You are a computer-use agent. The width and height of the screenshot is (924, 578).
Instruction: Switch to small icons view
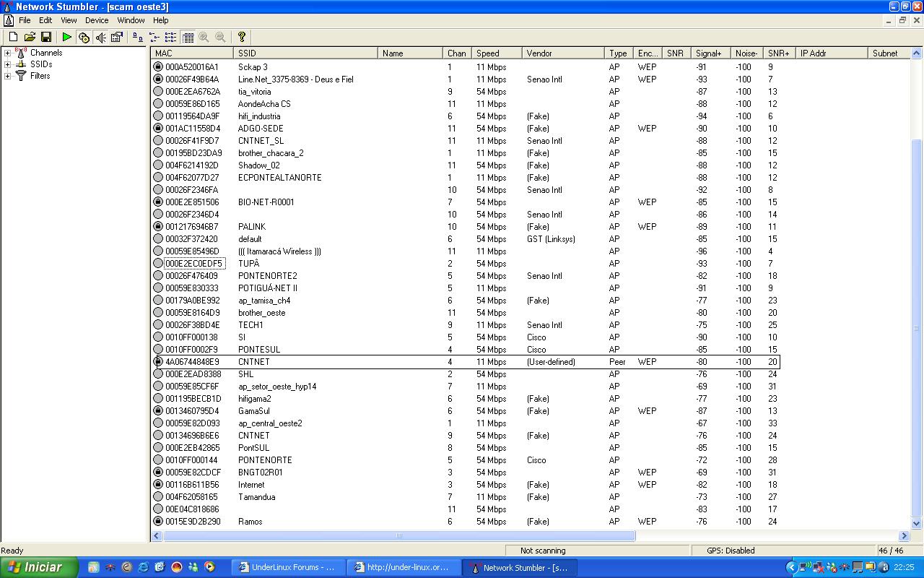coord(154,37)
